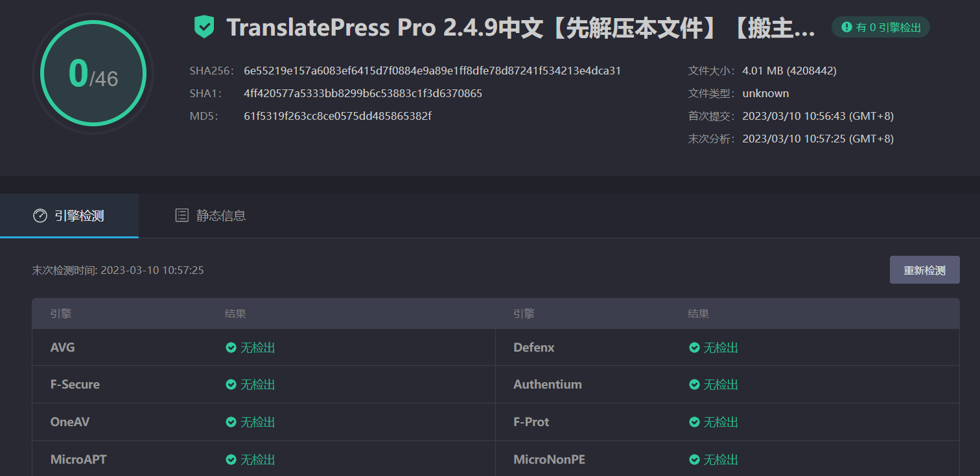The height and width of the screenshot is (476, 980).
Task: Click the MicroNonPE engine name
Action: coord(550,460)
